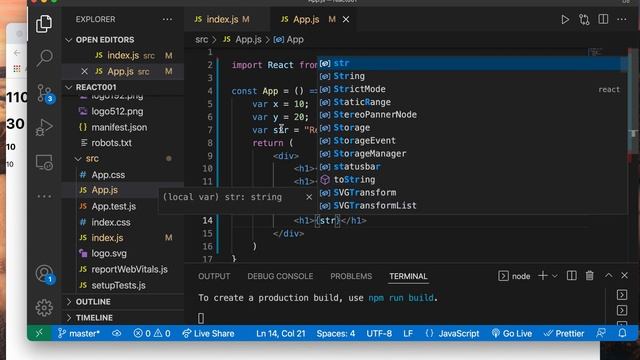
Task: Open the Explorer view in activity bar
Action: [44, 23]
